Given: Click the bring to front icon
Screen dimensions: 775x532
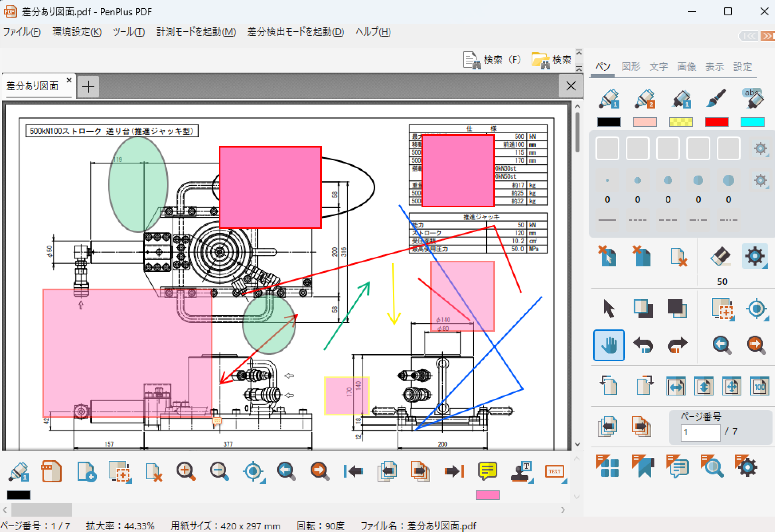Looking at the screenshot, I should point(643,309).
